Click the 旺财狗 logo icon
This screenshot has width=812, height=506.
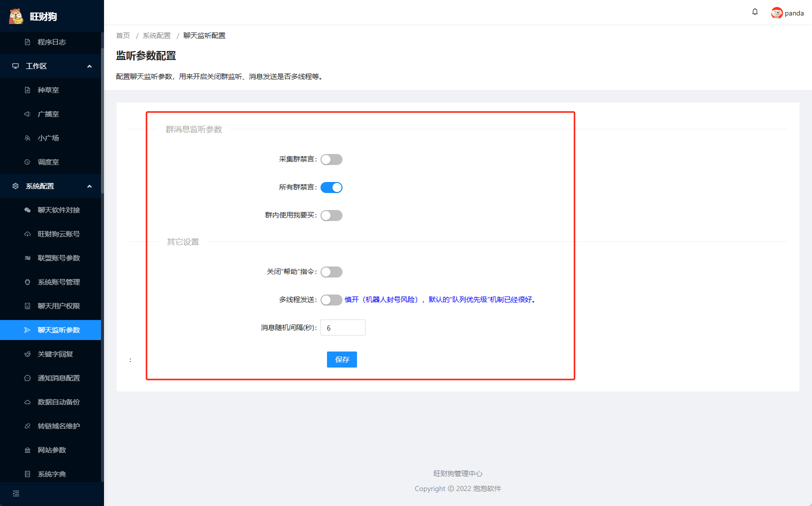16,16
